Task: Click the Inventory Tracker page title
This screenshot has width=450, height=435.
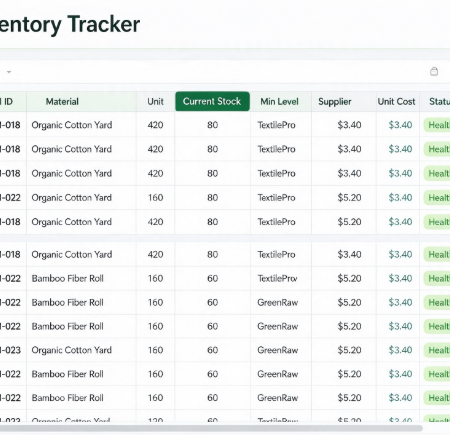Action: point(70,24)
